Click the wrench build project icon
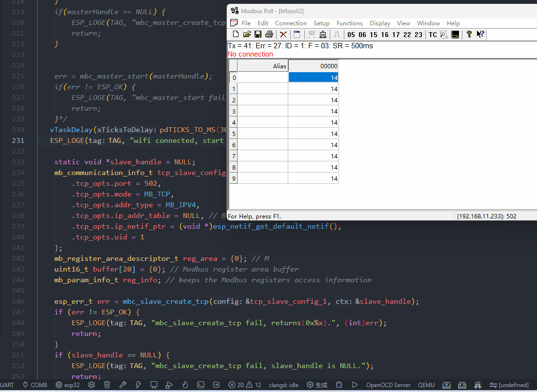This screenshot has width=537, height=392. (x=122, y=385)
